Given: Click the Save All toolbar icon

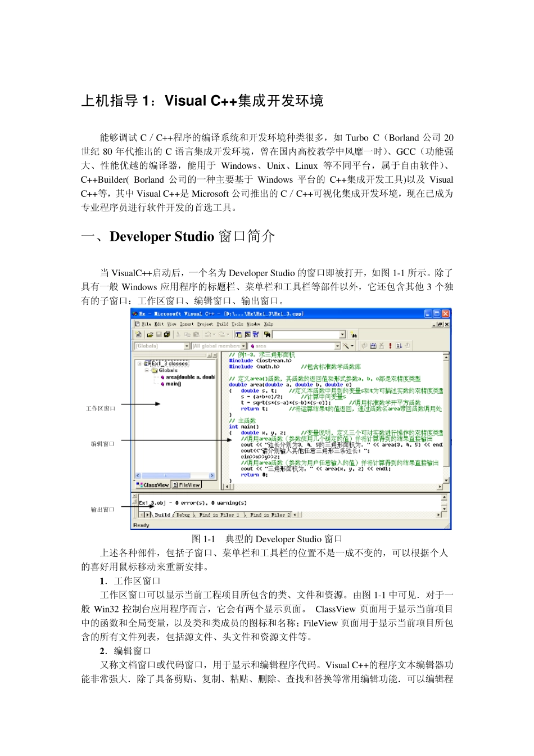Looking at the screenshot, I should pos(167,334).
